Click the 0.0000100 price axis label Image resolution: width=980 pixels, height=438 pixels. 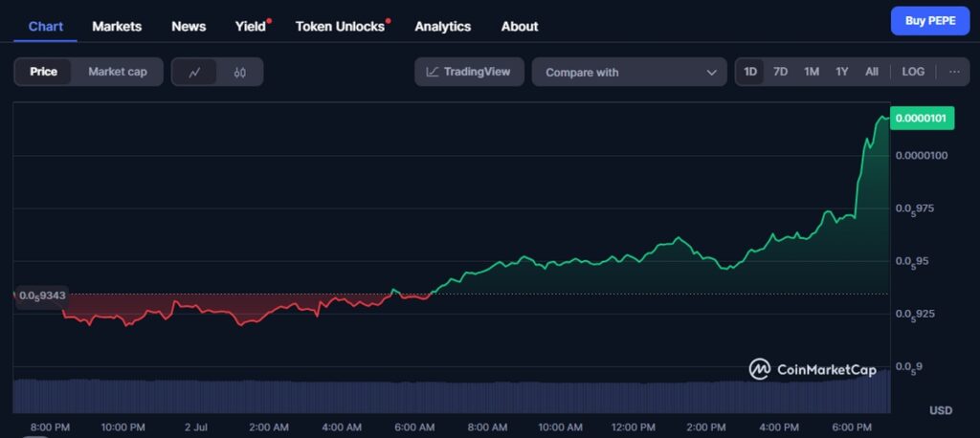(922, 155)
